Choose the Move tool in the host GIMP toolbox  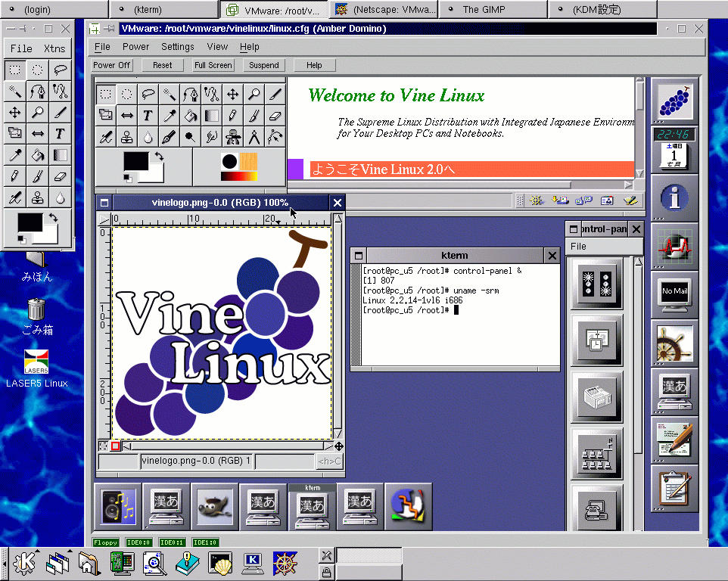15,112
